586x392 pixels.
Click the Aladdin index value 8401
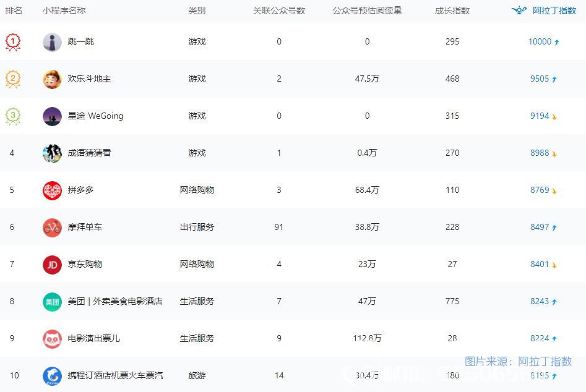tap(540, 264)
